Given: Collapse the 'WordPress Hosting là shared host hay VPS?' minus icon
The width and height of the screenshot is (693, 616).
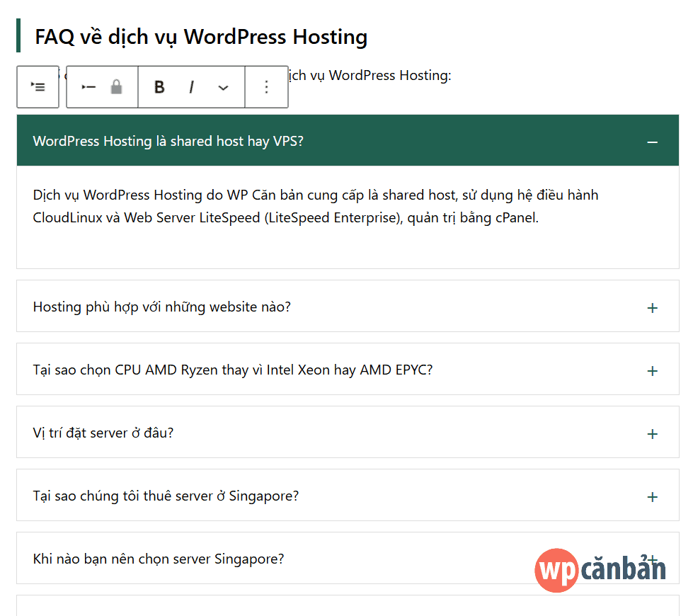Looking at the screenshot, I should (x=653, y=142).
